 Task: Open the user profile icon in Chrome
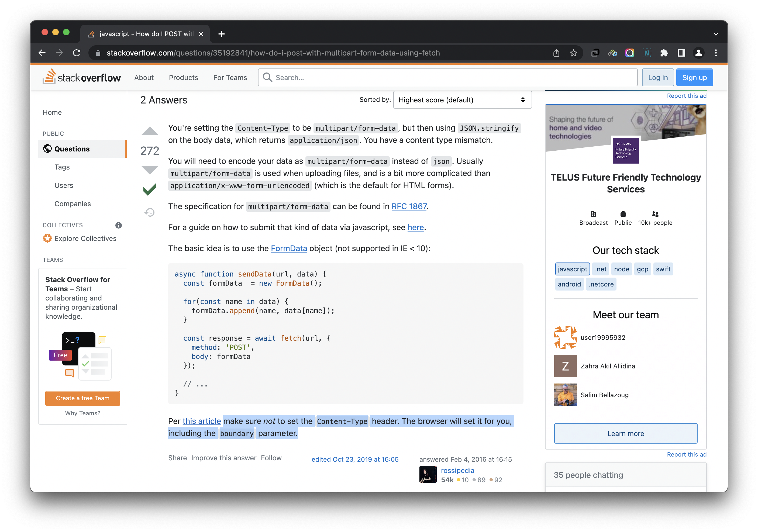click(x=699, y=53)
